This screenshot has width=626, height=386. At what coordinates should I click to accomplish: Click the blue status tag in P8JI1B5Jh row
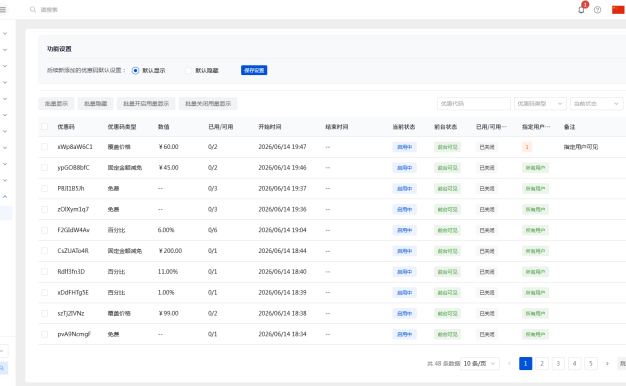tap(404, 188)
